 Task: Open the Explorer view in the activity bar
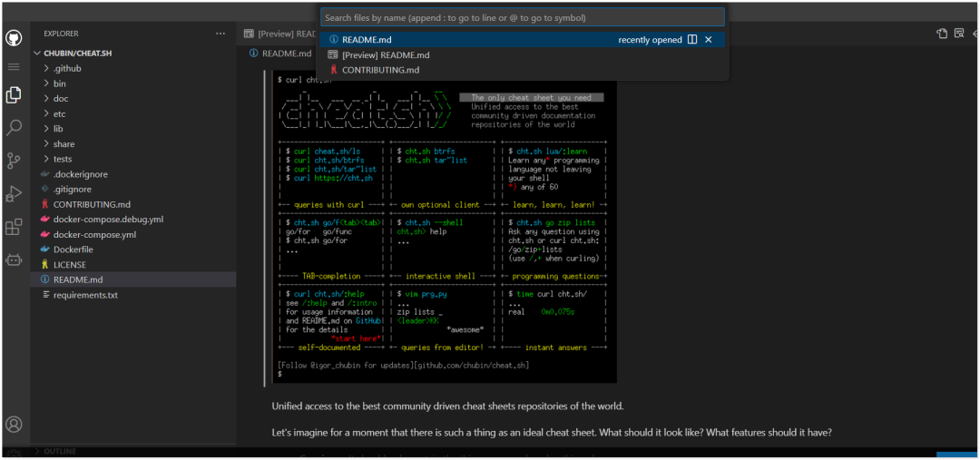pos(14,95)
